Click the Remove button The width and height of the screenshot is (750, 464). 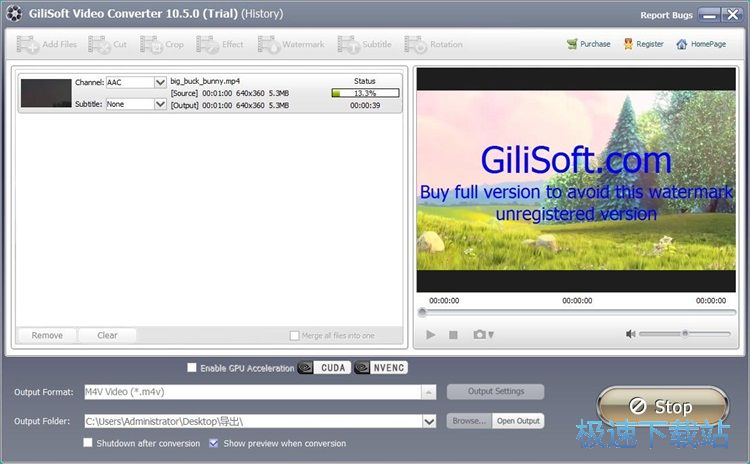pos(47,335)
